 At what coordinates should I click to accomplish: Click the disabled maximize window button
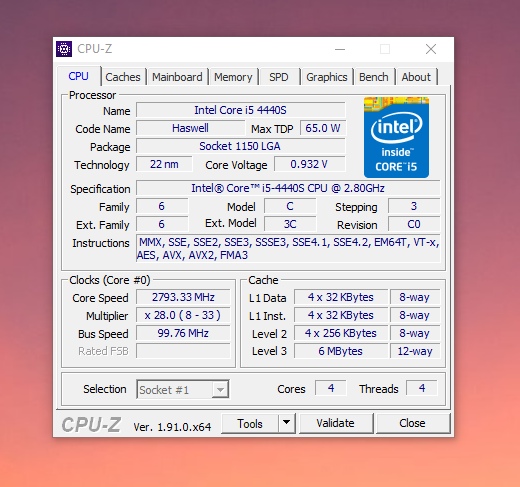tap(385, 49)
